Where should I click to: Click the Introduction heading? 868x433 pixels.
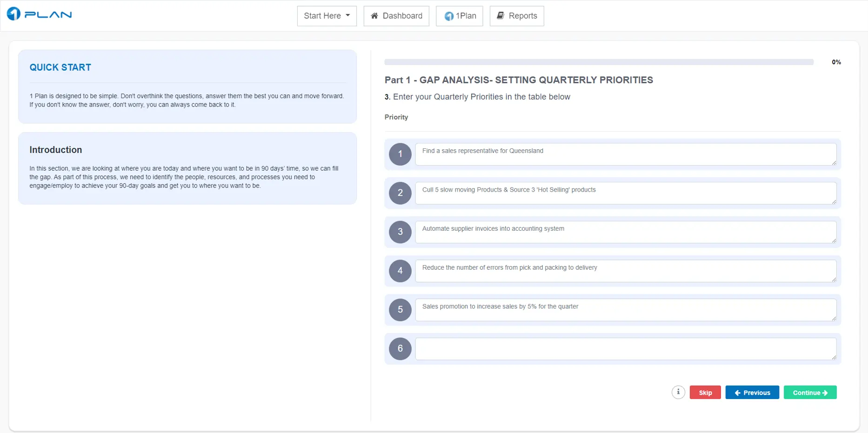[x=56, y=150]
